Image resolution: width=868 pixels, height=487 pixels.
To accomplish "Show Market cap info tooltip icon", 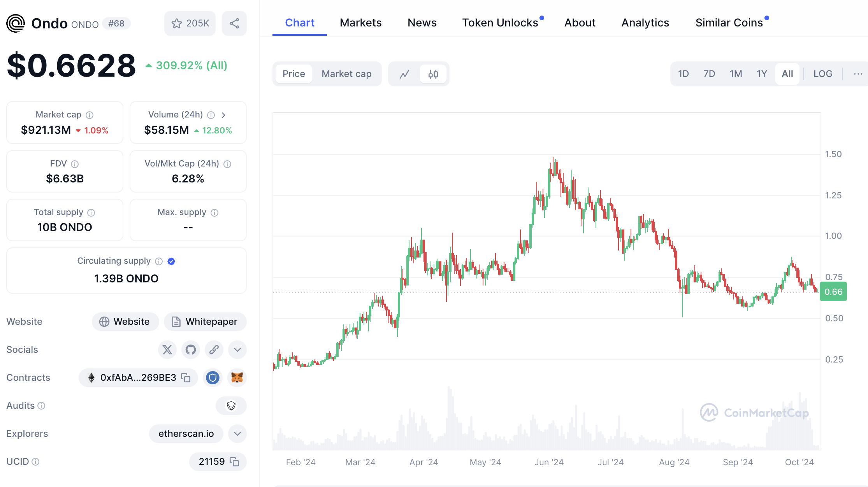I will [x=90, y=115].
